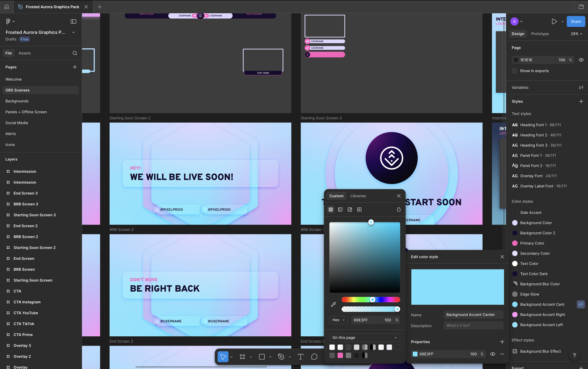Switch to image fill type icon
Screen dimensions: 588x369
click(350, 209)
